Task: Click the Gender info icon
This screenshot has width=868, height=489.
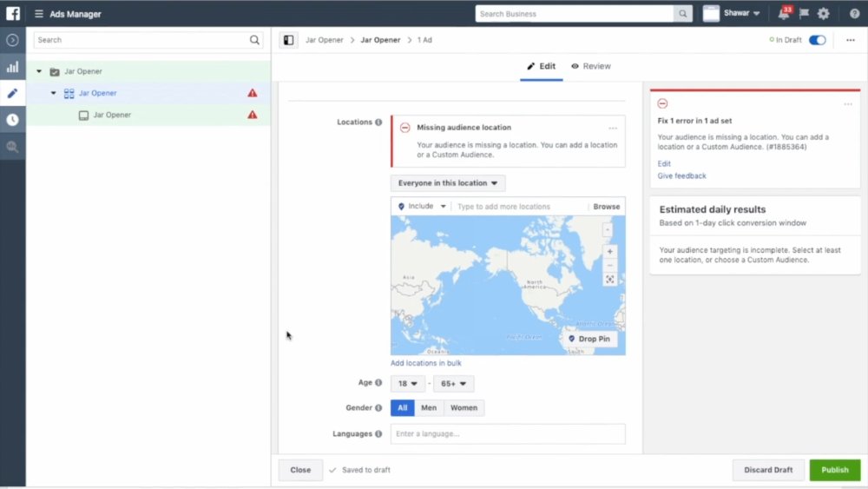Action: [x=378, y=407]
